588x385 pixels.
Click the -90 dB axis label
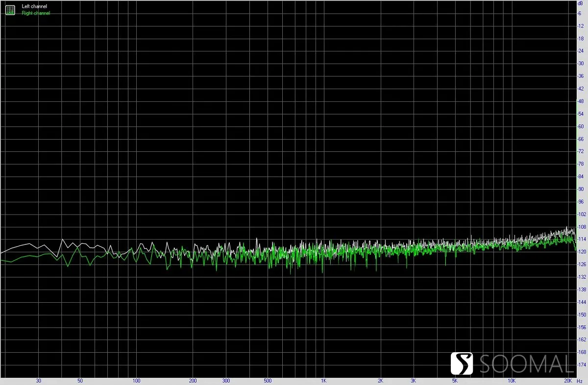(580, 189)
